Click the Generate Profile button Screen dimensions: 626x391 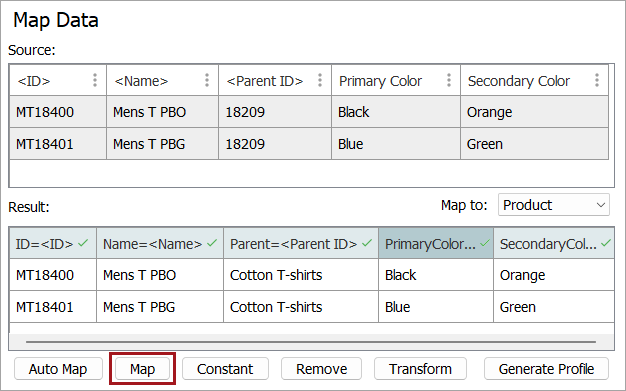pyautogui.click(x=546, y=369)
